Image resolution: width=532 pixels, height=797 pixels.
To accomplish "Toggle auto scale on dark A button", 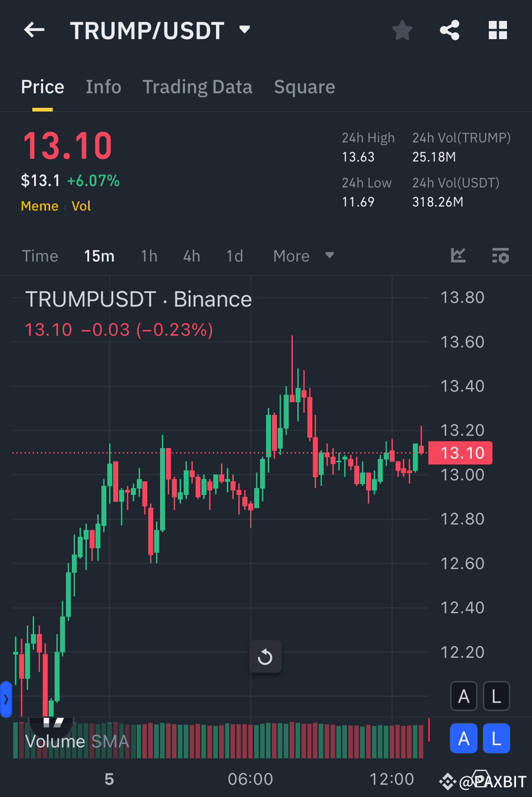I will tap(464, 696).
